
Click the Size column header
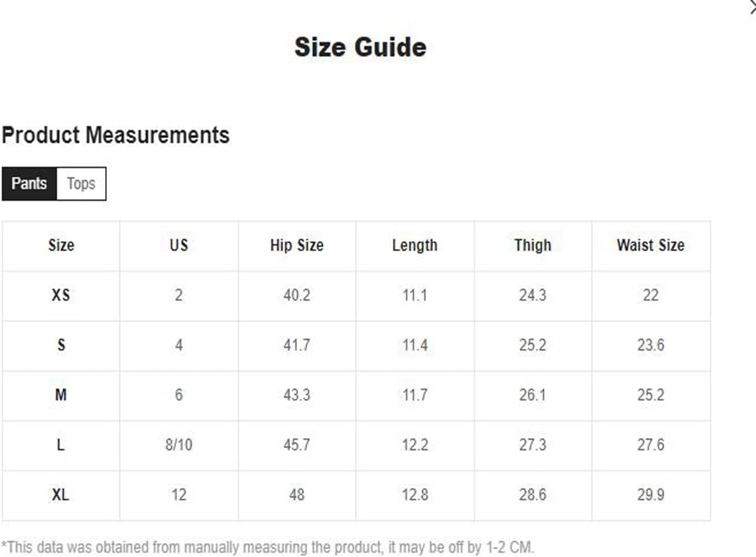(x=61, y=245)
